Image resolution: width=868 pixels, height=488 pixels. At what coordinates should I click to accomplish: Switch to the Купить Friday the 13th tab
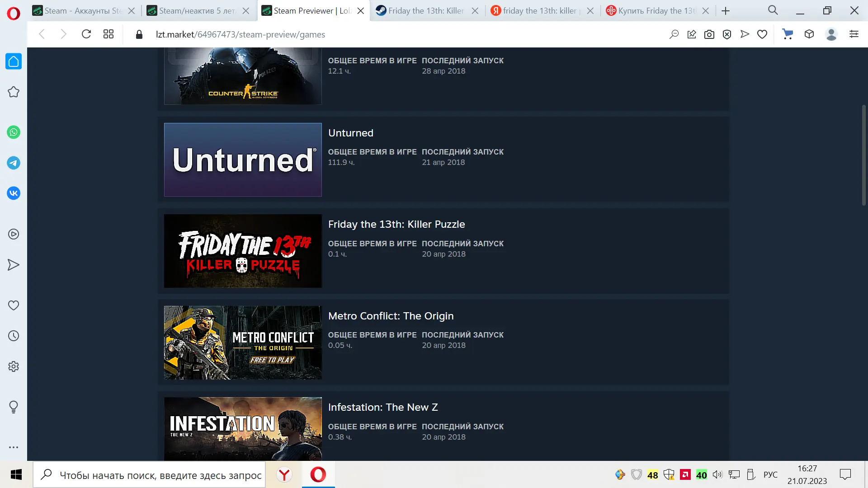click(658, 11)
